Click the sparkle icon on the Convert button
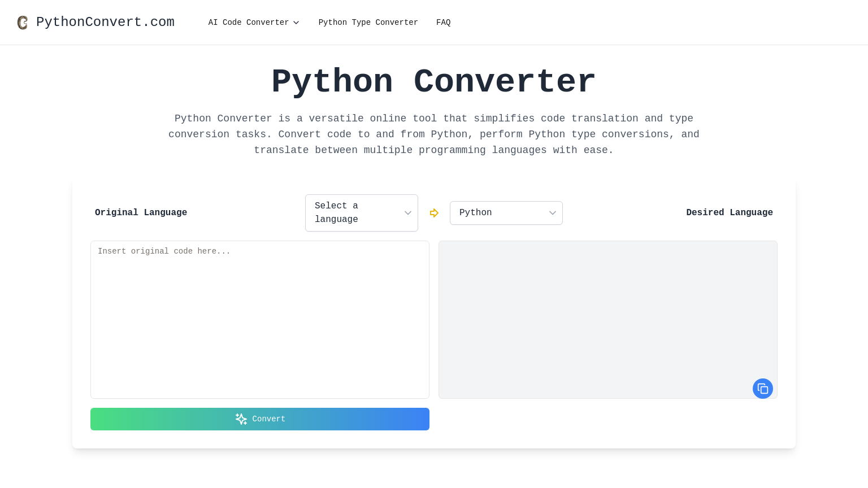The height and width of the screenshot is (488, 868). pyautogui.click(x=241, y=419)
